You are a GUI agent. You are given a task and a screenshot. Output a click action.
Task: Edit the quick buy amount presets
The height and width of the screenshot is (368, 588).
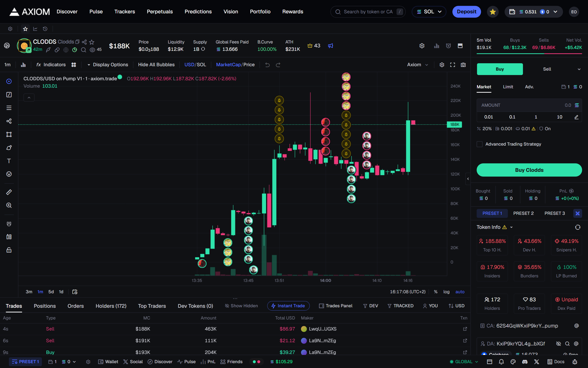(576, 117)
